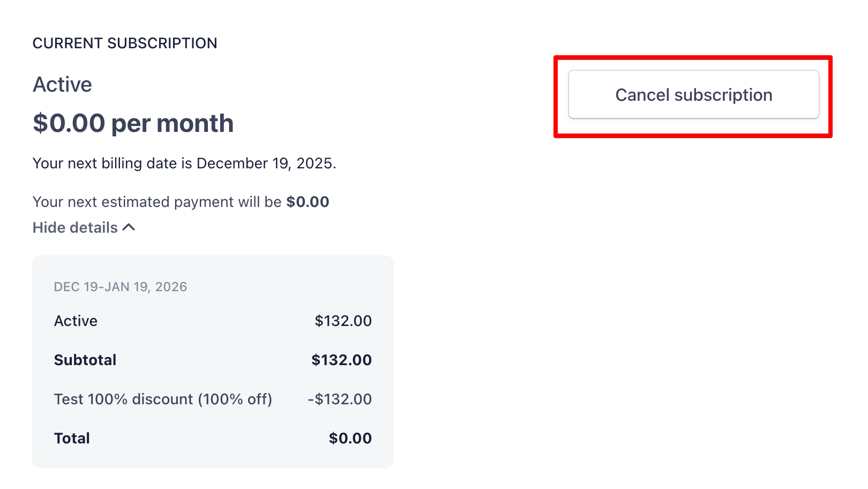Click the CURRENT SUBSCRIPTION heading
Screen dimensions: 868x489
[125, 43]
